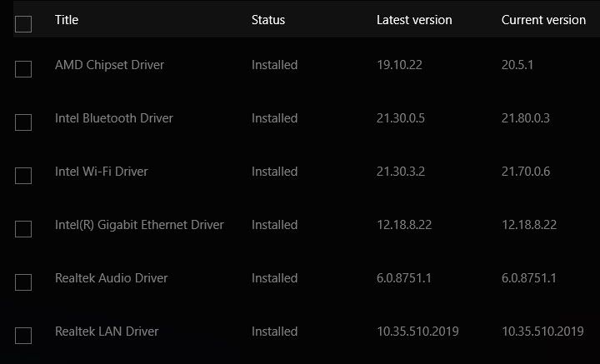Click the Status column header
The image size is (600, 364).
click(x=268, y=20)
